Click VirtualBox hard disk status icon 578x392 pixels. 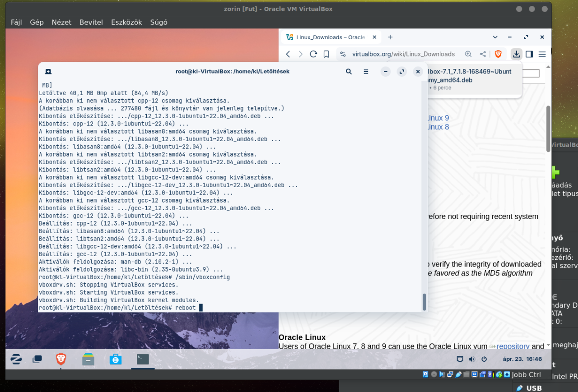[425, 374]
